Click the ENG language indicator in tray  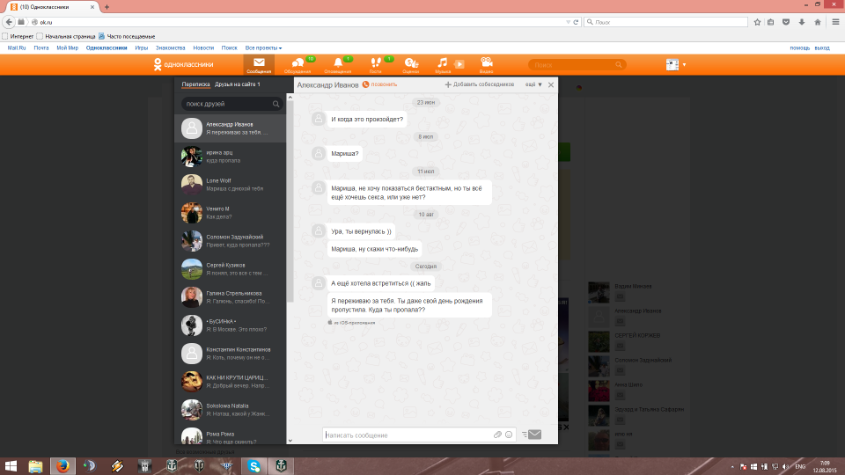[800, 466]
